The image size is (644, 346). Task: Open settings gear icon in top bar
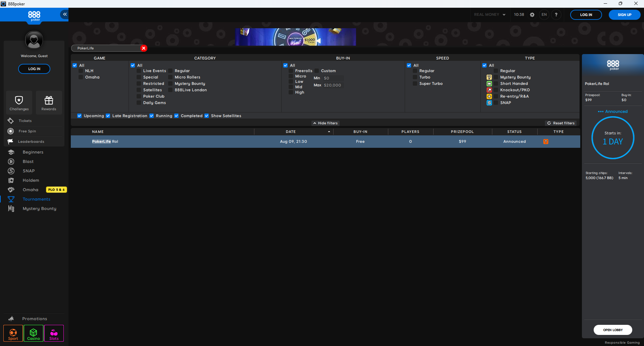point(532,15)
